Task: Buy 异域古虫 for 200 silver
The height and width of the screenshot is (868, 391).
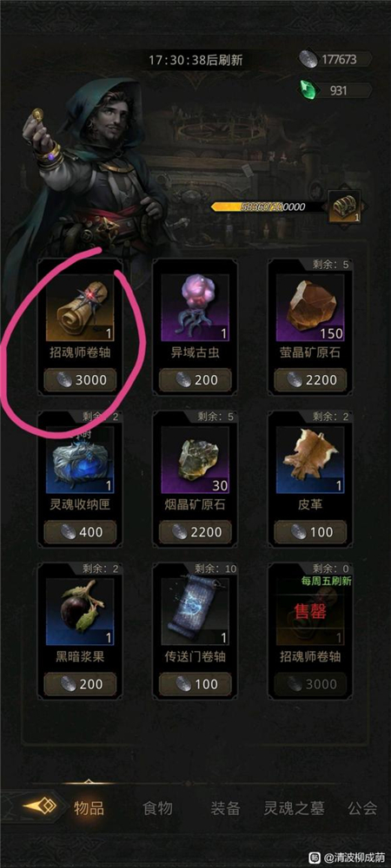Action: pyautogui.click(x=195, y=380)
